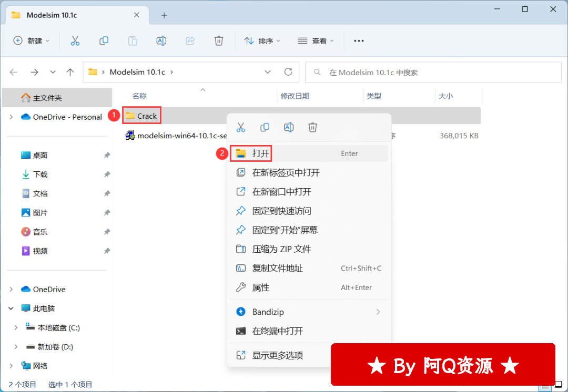Choose 压缩为 ZIP 文件 menu entry
The image size is (568, 392).
(x=309, y=250)
